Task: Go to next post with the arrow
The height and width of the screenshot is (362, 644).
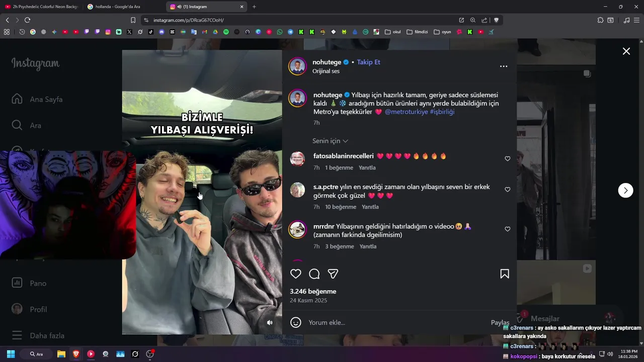Action: pos(625,190)
